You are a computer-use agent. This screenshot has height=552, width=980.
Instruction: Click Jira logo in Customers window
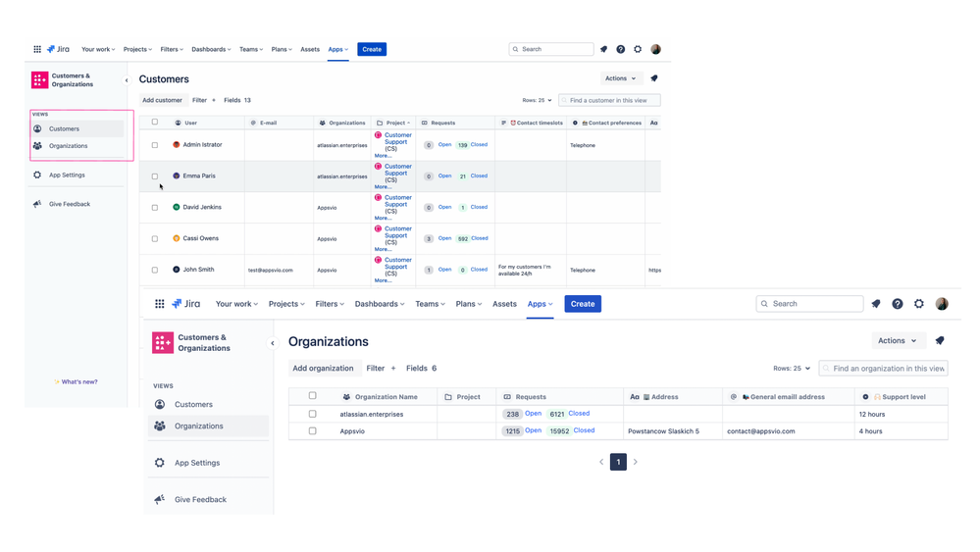[x=58, y=49]
